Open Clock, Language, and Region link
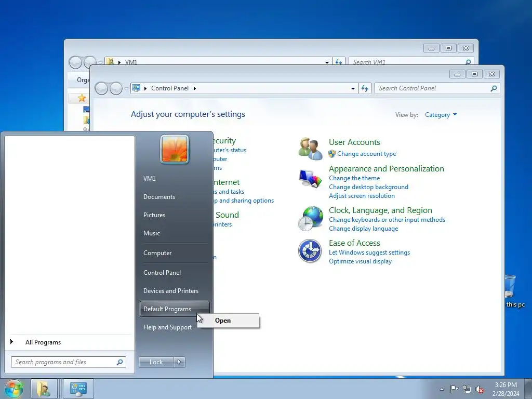This screenshot has height=399, width=532. tap(380, 210)
